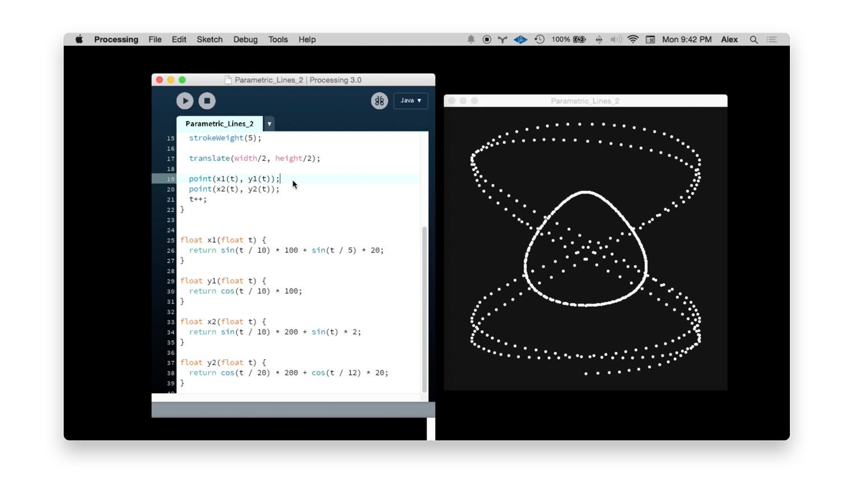Screen dimensions: 853x504
Task: Click the antenna-shaped icon in menu bar
Action: tap(503, 39)
